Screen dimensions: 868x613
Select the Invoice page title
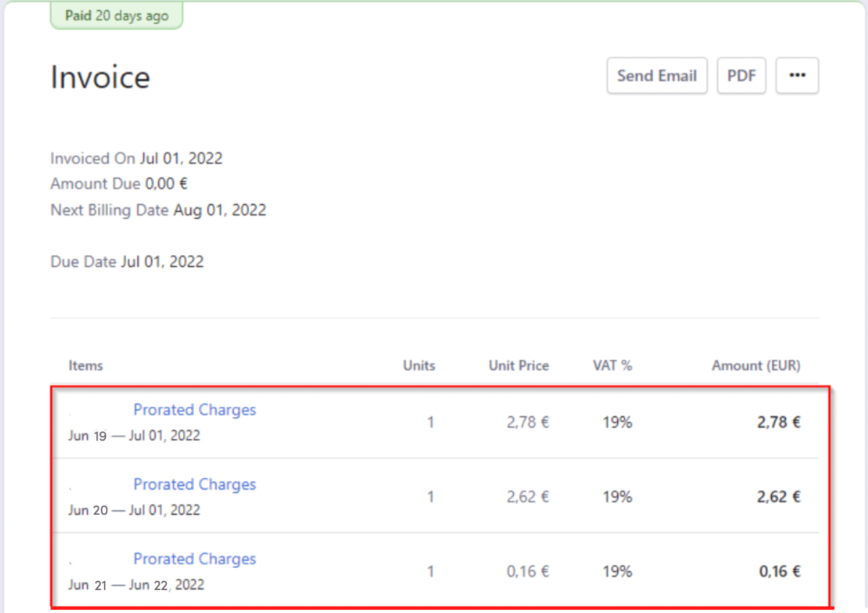coord(99,77)
